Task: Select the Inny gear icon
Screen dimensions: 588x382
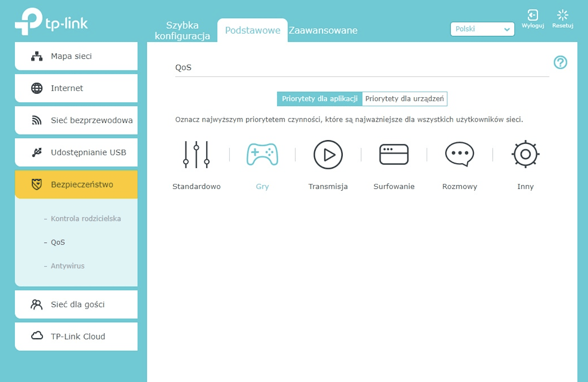Action: click(x=525, y=154)
